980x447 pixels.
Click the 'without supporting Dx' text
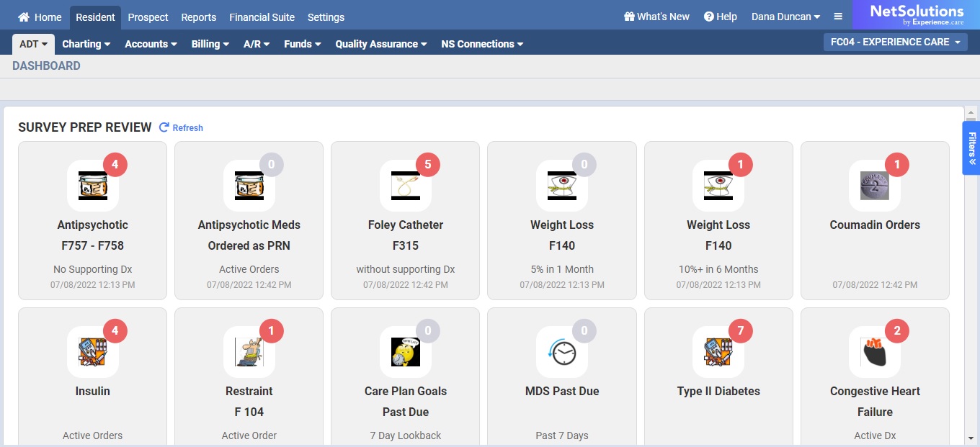[406, 269]
